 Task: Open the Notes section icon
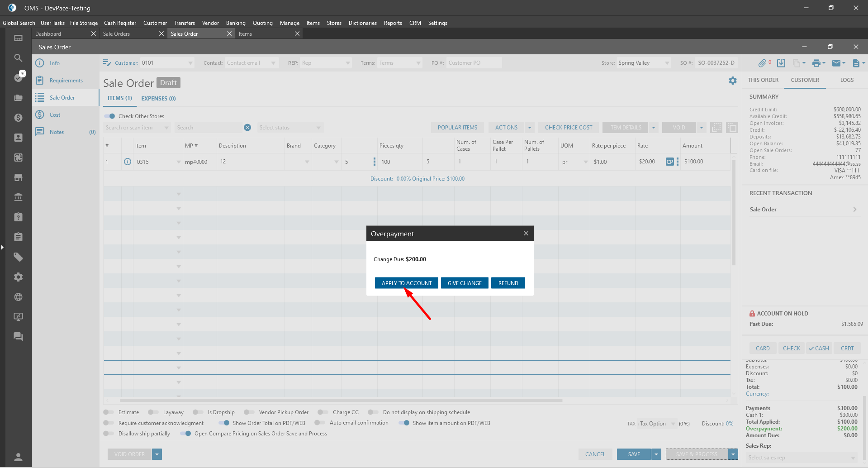(x=40, y=132)
